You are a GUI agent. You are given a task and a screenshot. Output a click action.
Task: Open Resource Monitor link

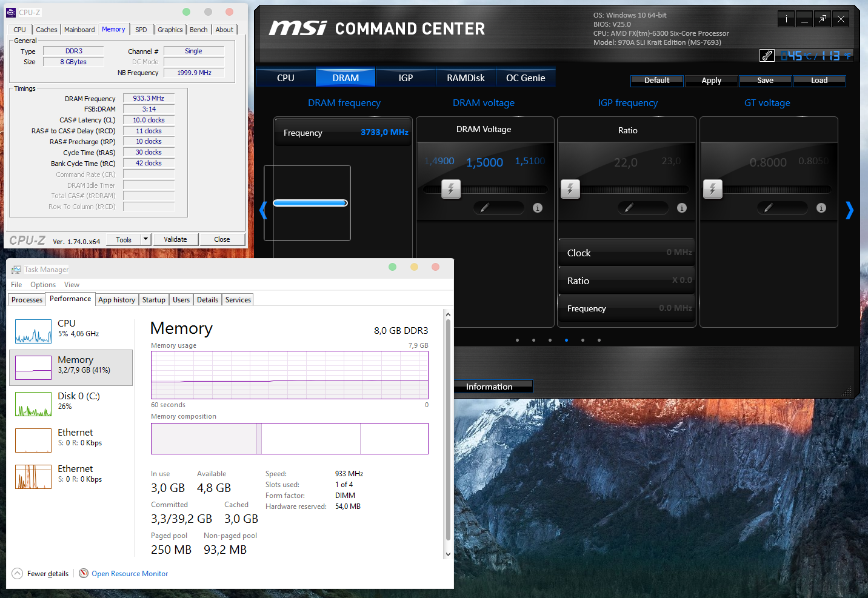coord(130,574)
